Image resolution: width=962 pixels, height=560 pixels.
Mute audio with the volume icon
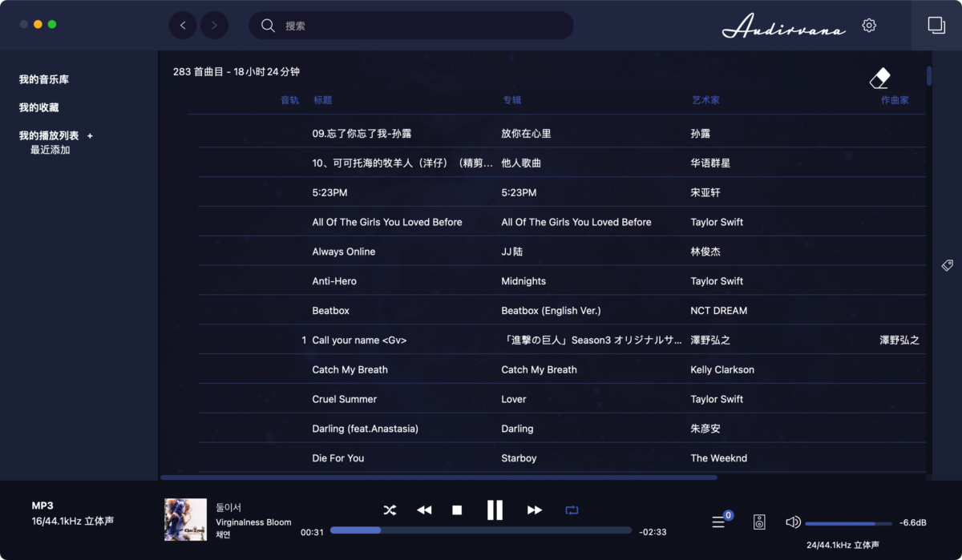click(793, 522)
